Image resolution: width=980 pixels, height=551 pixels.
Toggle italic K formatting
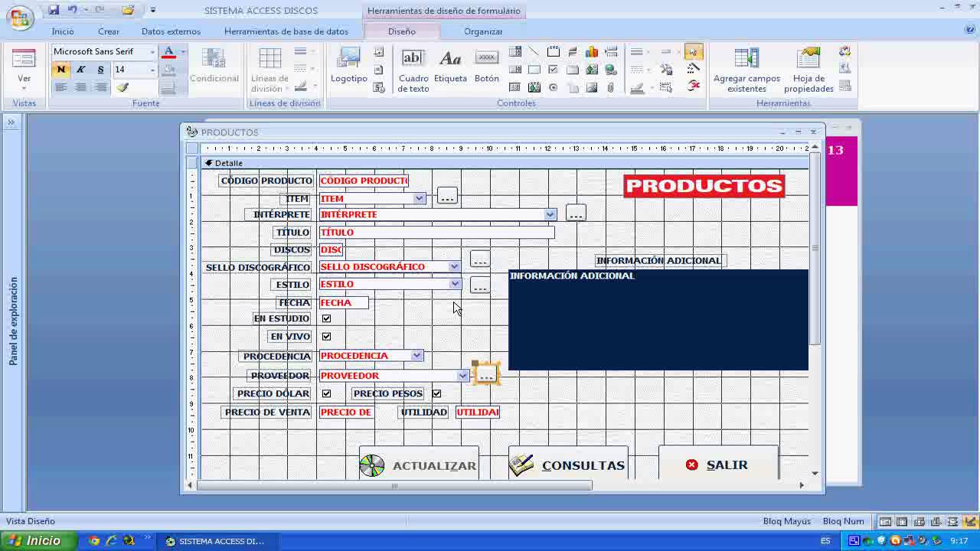tap(80, 70)
